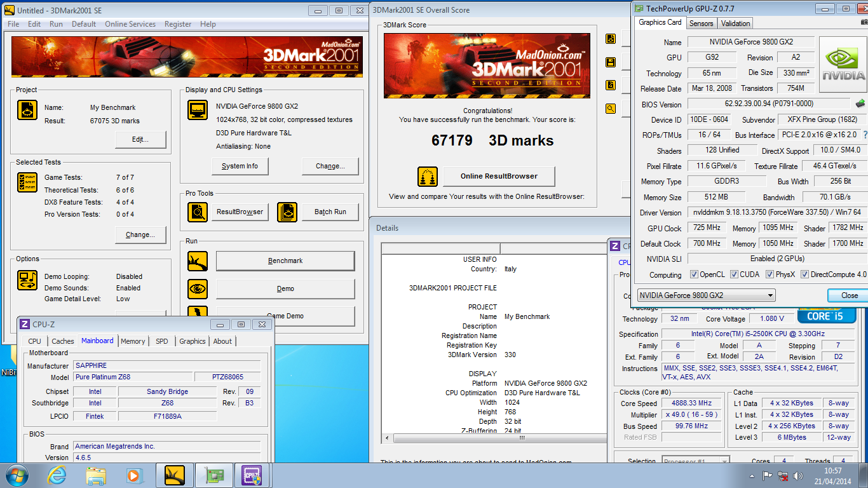This screenshot has height=488, width=868.
Task: Switch to the SPD tab in CPU-Z
Action: click(162, 341)
